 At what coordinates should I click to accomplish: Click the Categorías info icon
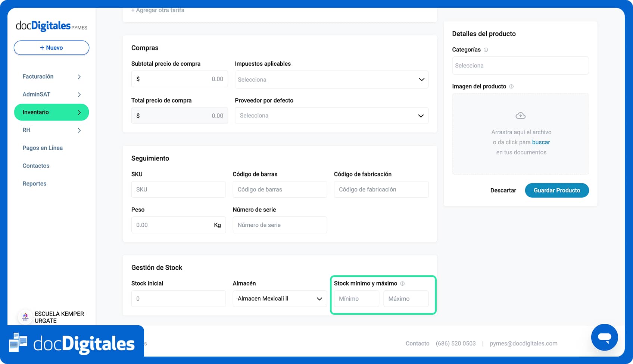click(x=486, y=50)
